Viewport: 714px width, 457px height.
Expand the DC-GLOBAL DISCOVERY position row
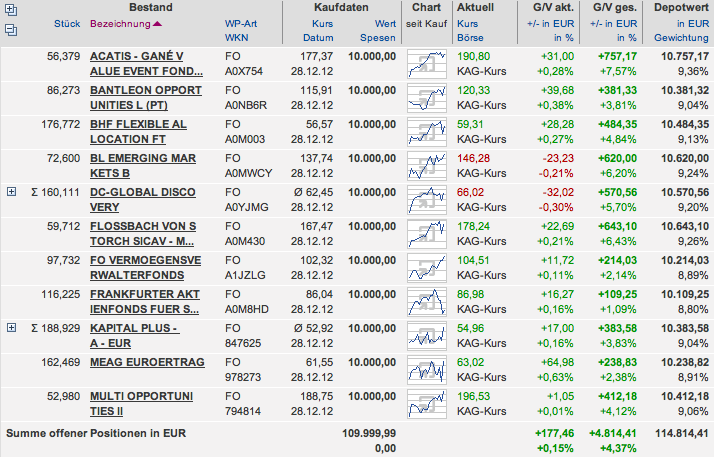tap(11, 192)
